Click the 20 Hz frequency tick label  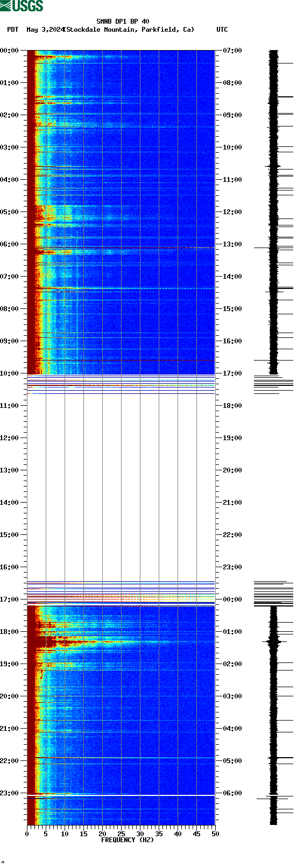coord(102,835)
